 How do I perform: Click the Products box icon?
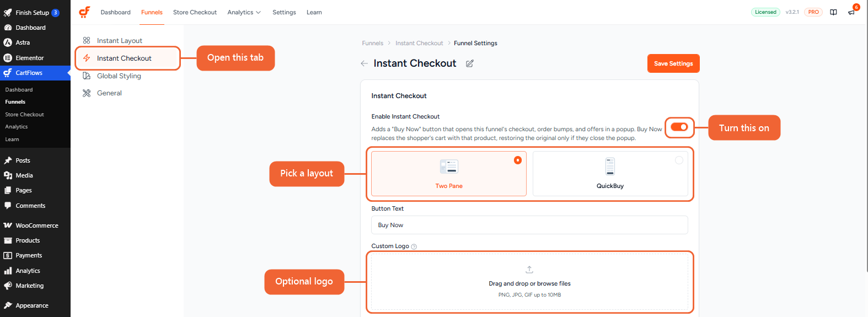(x=8, y=240)
